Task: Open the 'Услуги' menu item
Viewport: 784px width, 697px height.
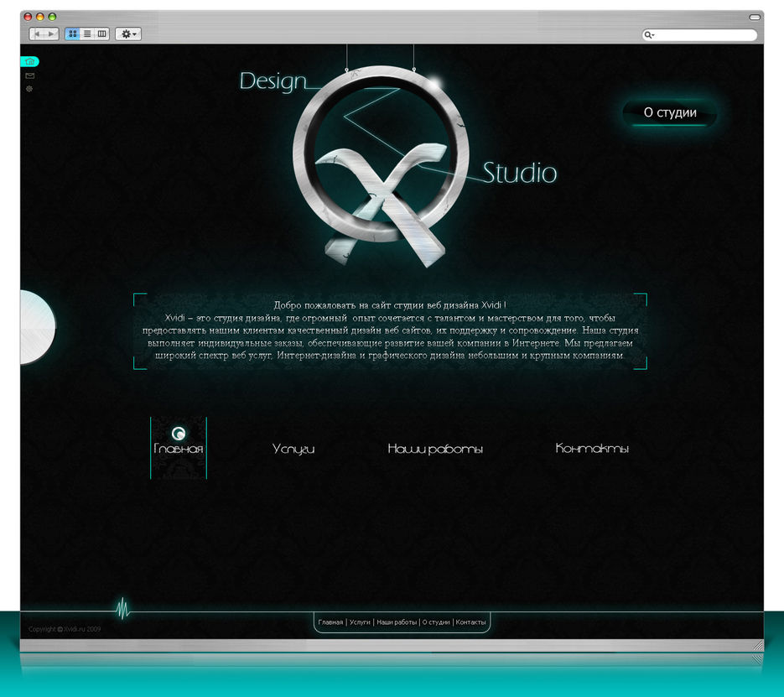Action: [293, 449]
